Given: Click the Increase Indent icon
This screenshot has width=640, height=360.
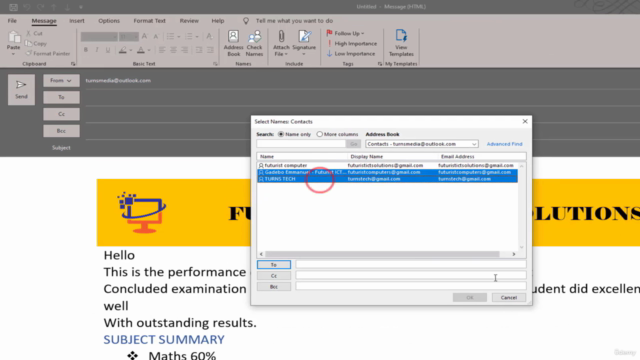Looking at the screenshot, I should coord(210,50).
